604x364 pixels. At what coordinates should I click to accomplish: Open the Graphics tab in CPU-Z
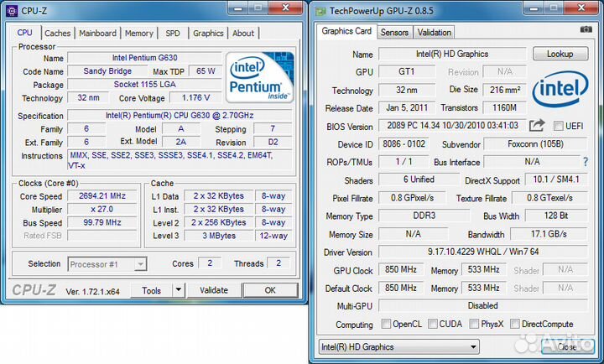coord(208,34)
